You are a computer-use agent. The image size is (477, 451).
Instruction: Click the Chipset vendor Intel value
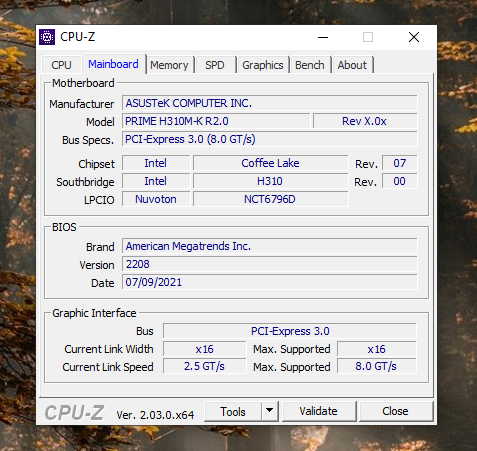[x=156, y=163]
